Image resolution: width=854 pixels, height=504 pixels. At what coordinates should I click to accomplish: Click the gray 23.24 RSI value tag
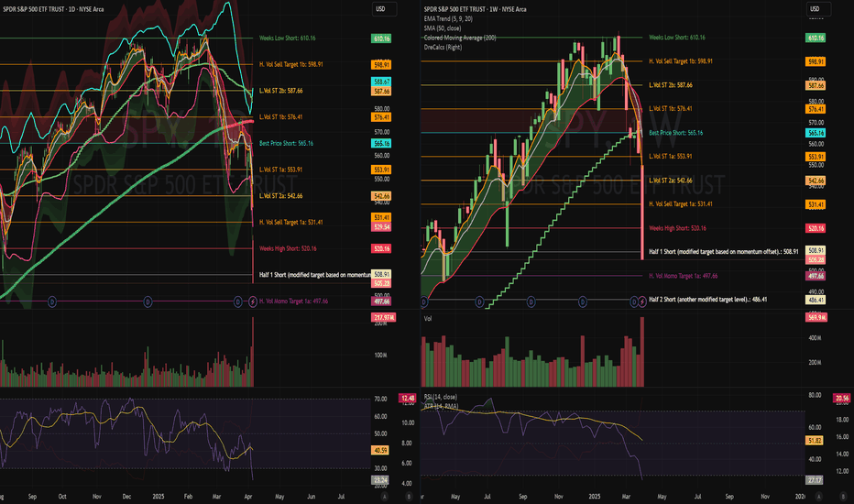pos(380,480)
